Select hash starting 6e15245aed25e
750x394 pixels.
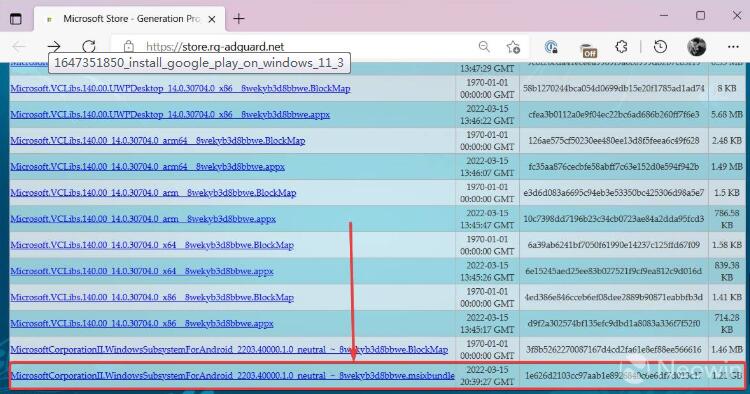coord(614,271)
